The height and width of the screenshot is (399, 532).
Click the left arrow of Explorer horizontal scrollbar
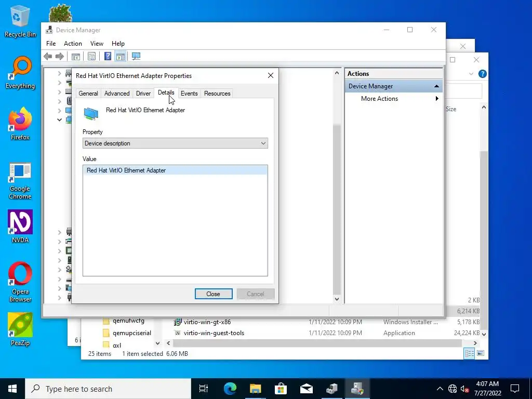(x=169, y=343)
